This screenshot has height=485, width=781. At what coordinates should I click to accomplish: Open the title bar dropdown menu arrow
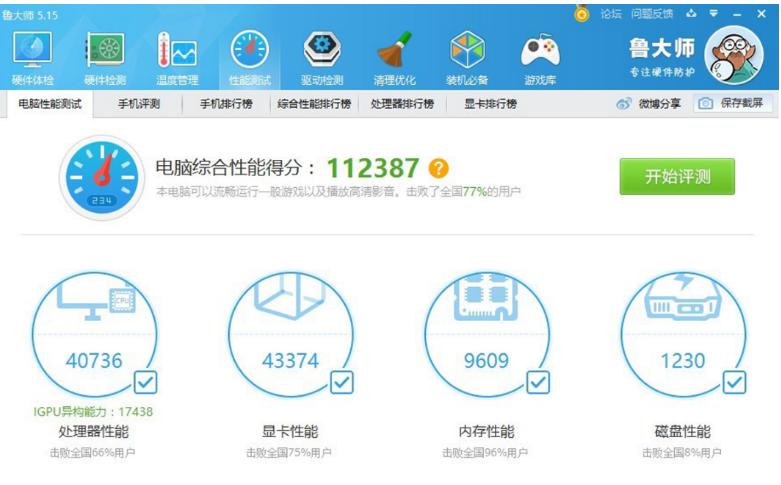(x=714, y=13)
